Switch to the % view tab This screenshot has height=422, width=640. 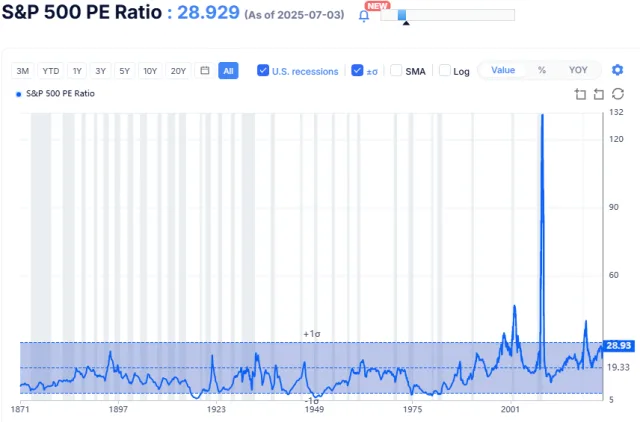[x=542, y=70]
